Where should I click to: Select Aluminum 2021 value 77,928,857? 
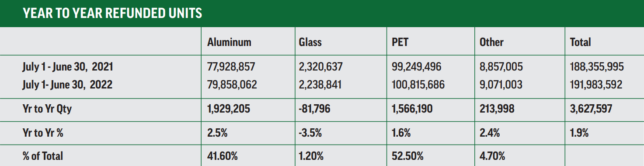[x=231, y=67]
